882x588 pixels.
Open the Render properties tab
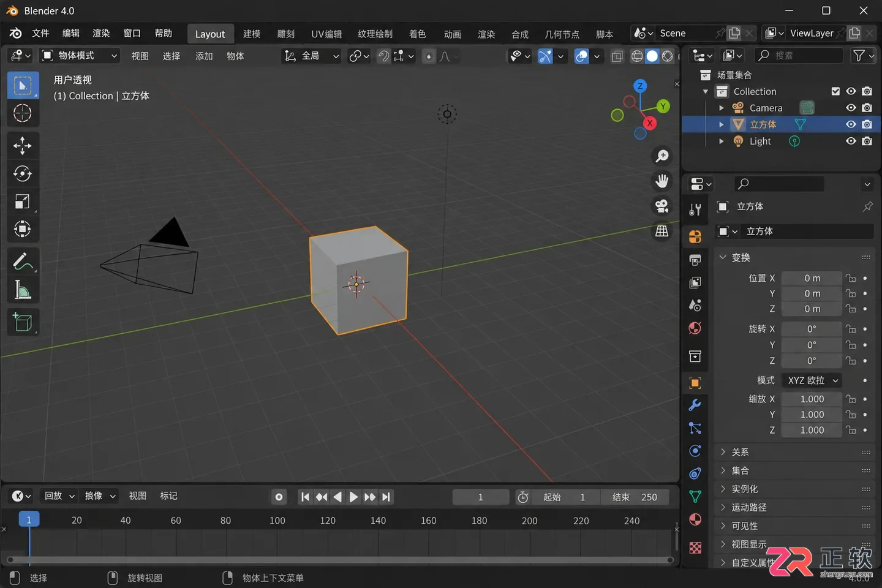click(x=695, y=236)
